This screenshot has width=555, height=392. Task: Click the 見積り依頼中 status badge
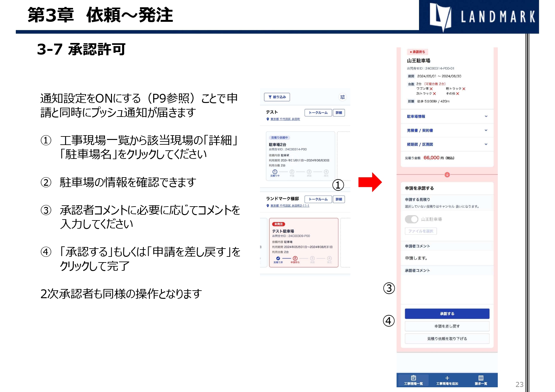(x=280, y=137)
